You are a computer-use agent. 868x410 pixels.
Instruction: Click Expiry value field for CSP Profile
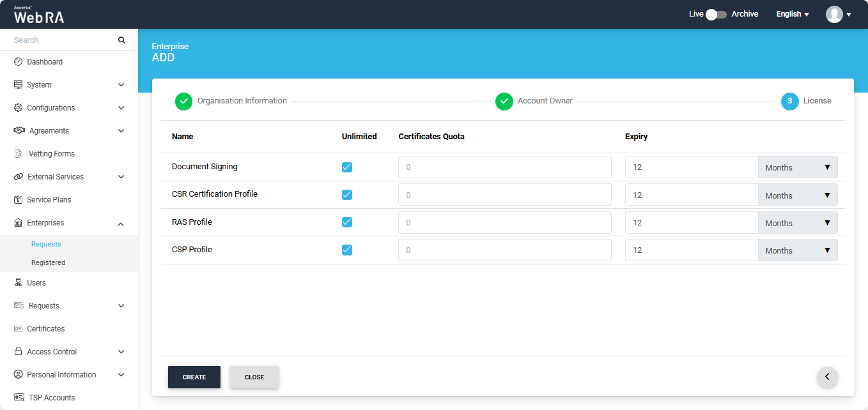point(692,250)
